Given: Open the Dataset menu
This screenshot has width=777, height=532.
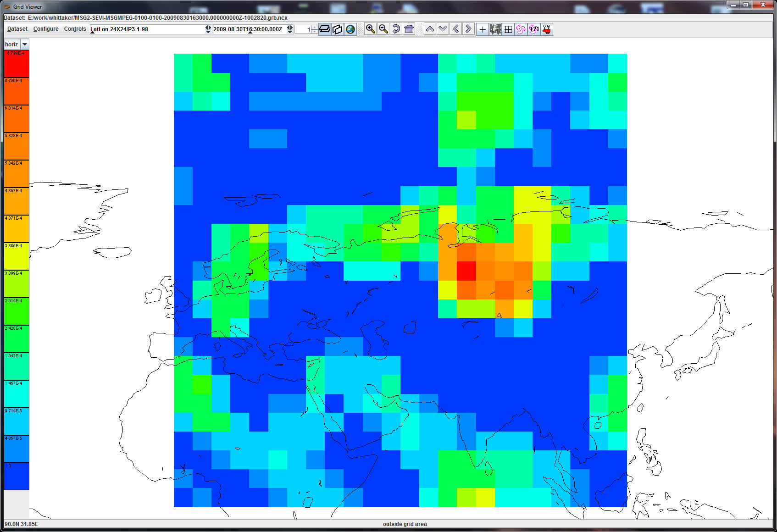Looking at the screenshot, I should [x=17, y=29].
